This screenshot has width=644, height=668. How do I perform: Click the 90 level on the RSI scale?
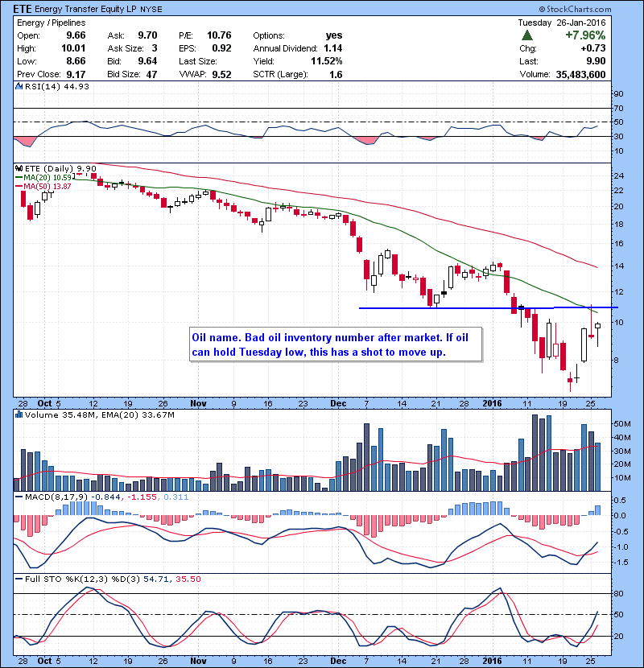[x=618, y=93]
